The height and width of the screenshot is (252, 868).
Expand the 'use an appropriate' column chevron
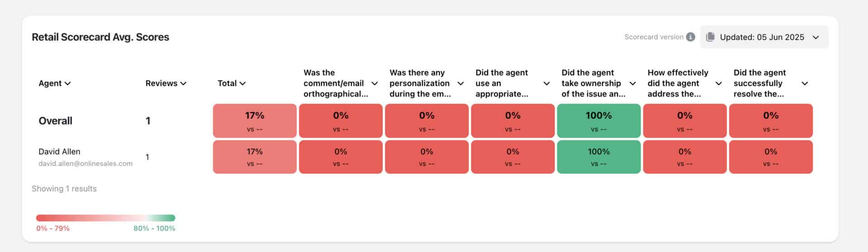[547, 83]
